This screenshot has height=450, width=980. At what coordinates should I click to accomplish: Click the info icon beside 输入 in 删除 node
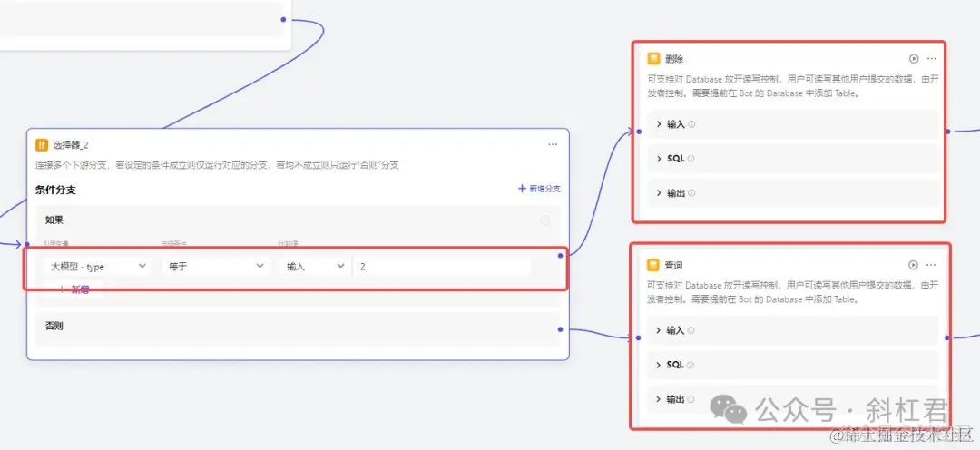691,124
